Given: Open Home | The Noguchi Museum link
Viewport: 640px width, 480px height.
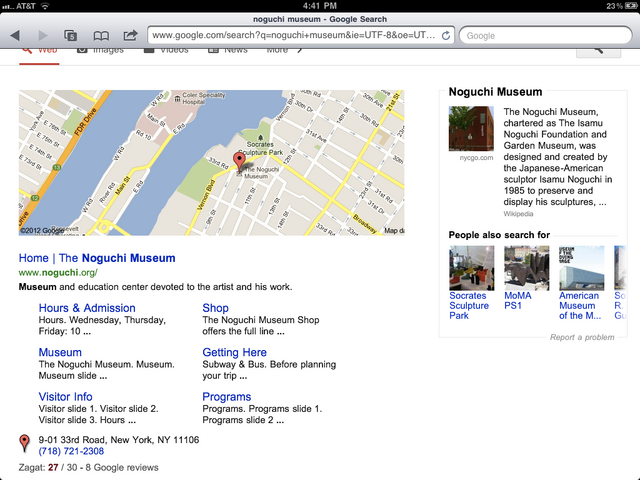Looking at the screenshot, I should click(x=97, y=258).
